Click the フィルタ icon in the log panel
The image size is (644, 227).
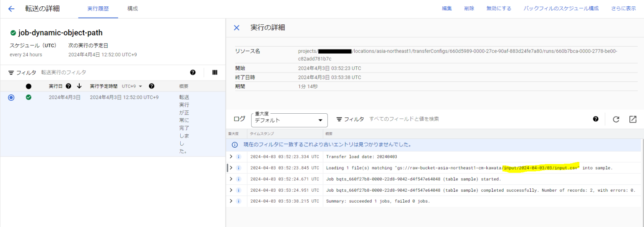[x=339, y=119]
